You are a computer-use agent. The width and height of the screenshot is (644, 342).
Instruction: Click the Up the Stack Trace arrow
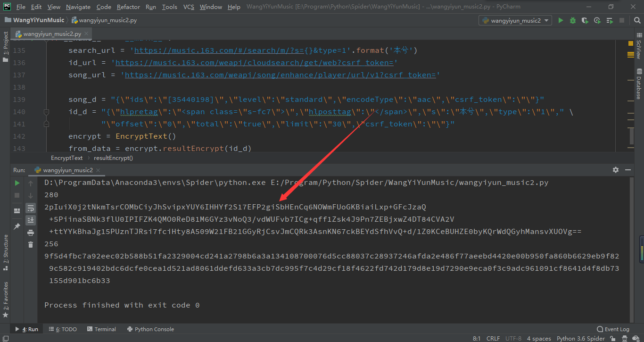pyautogui.click(x=31, y=183)
